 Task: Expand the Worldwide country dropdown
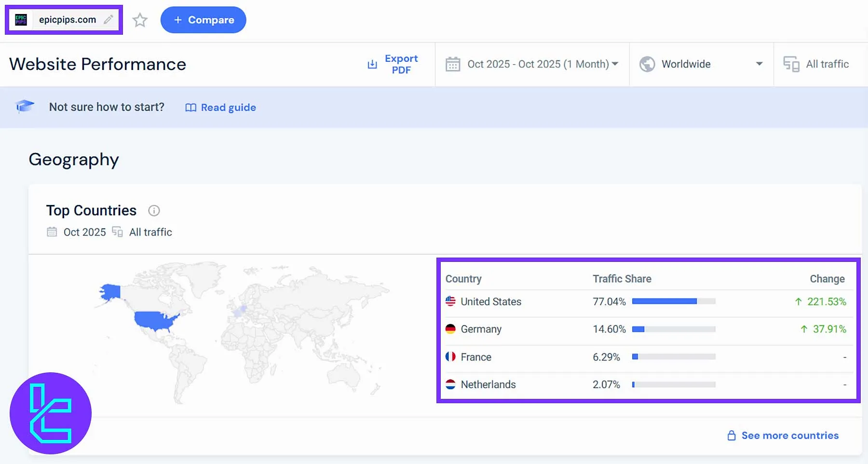click(759, 64)
